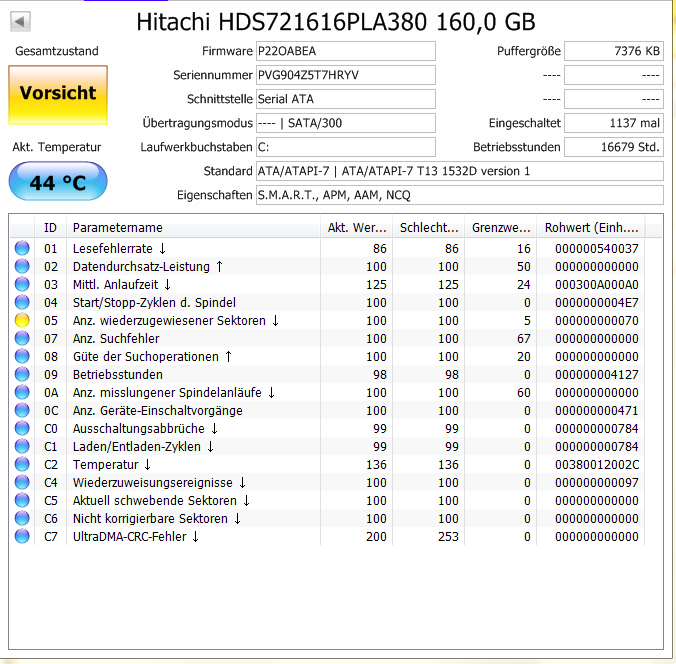Click raw value 000000000471
Screen dimensions: 676x664
click(597, 410)
